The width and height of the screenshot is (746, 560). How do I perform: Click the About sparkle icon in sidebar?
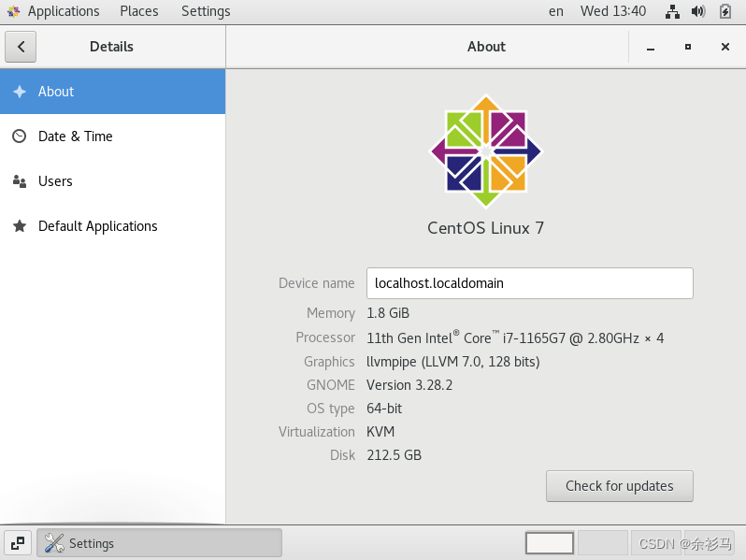20,92
